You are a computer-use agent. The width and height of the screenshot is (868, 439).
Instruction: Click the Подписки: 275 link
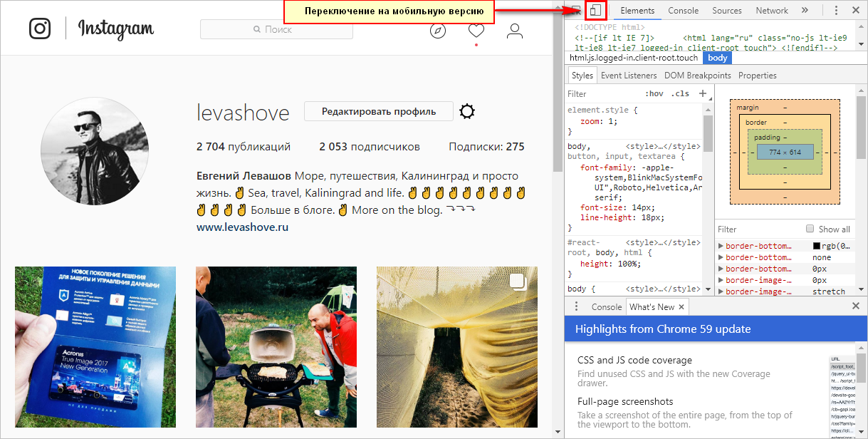(486, 147)
